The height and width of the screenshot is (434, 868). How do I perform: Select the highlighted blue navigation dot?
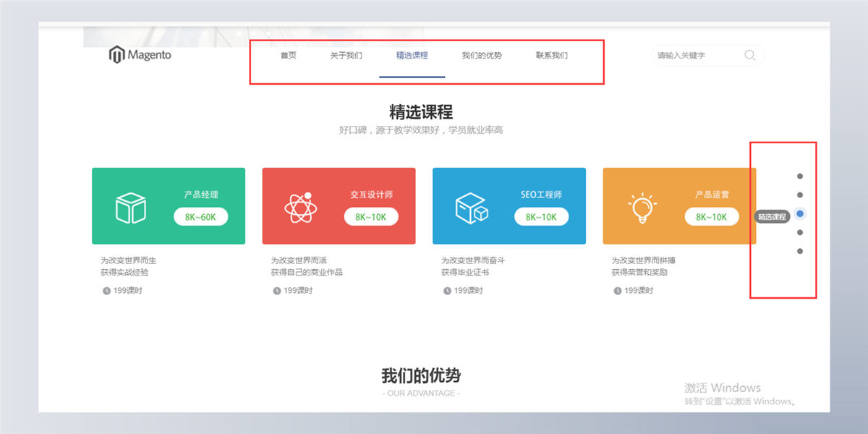click(x=799, y=213)
